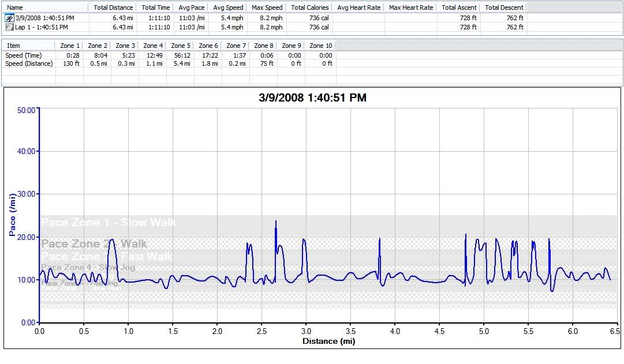Viewport: 624px width, 364px height.
Task: Sort by Max Speed column header
Action: pos(267,7)
